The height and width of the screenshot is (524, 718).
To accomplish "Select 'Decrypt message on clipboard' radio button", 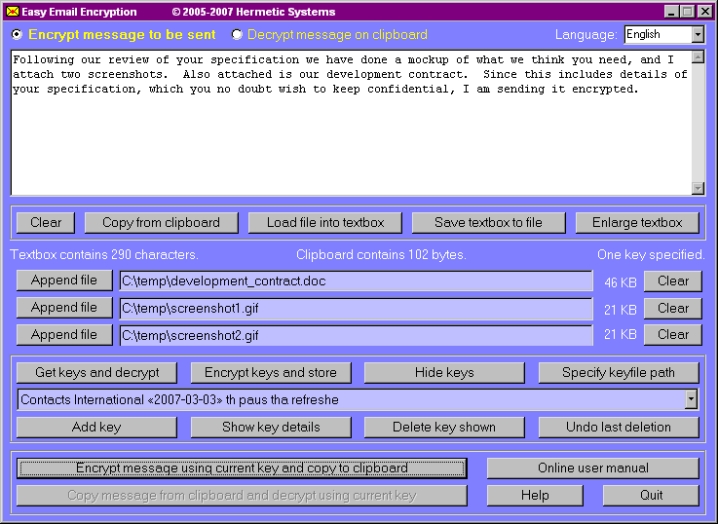I will coord(237,34).
